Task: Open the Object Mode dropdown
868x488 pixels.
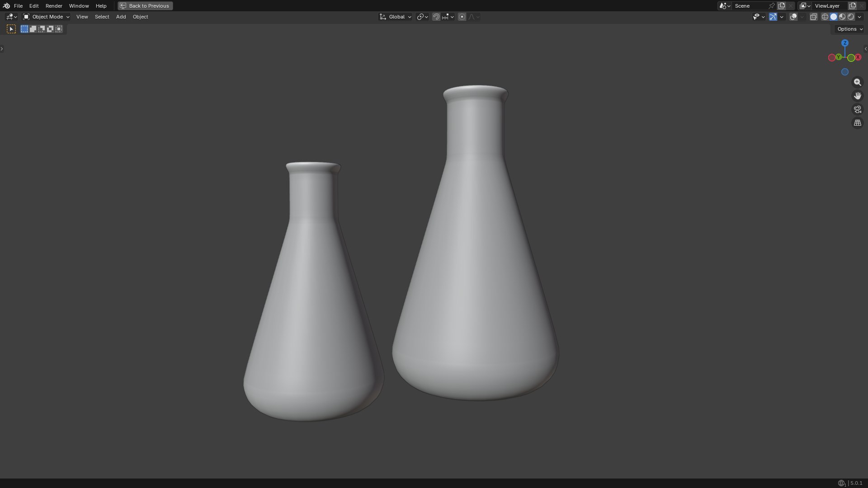Action: [46, 17]
